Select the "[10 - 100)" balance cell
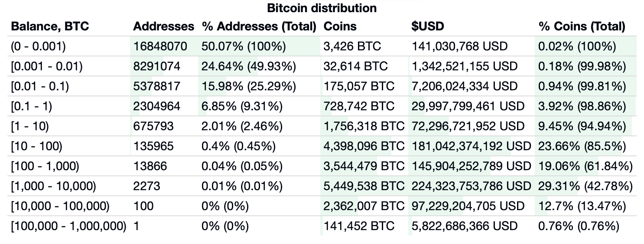Viewport: 644px width, 244px height. pyautogui.click(x=36, y=146)
